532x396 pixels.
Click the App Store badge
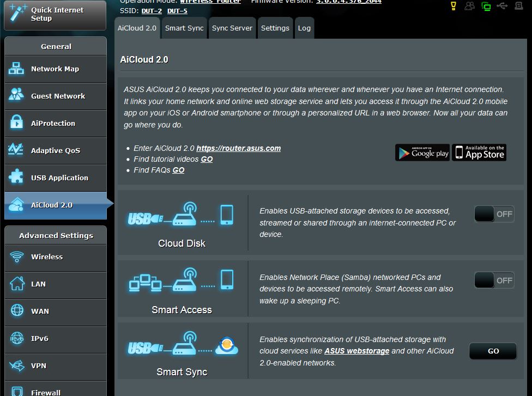tap(479, 153)
